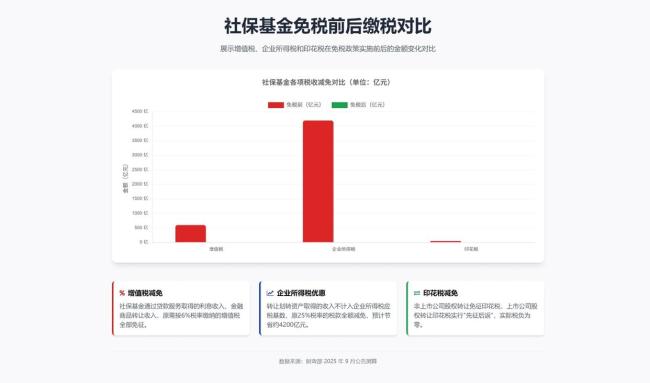Click the line chart icon beside 企业所得税优惠
The height and width of the screenshot is (383, 650).
[x=270, y=293]
